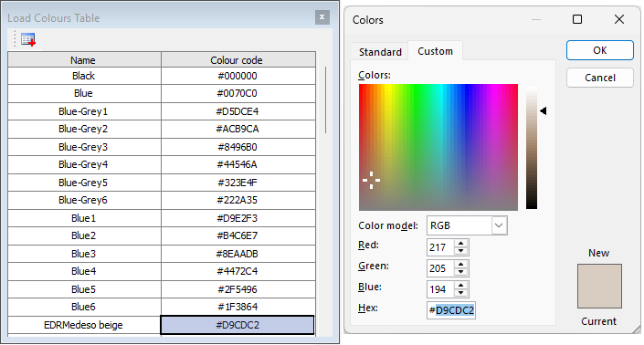This screenshot has width=644, height=345.
Task: Select the Blue-Grey3 row name
Action: tap(84, 147)
